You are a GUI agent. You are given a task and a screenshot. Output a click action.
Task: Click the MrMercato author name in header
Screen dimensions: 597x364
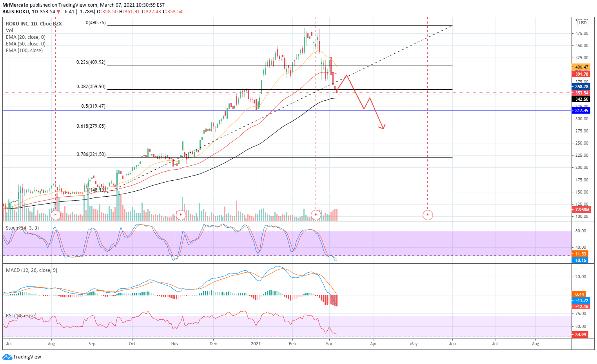[15, 5]
